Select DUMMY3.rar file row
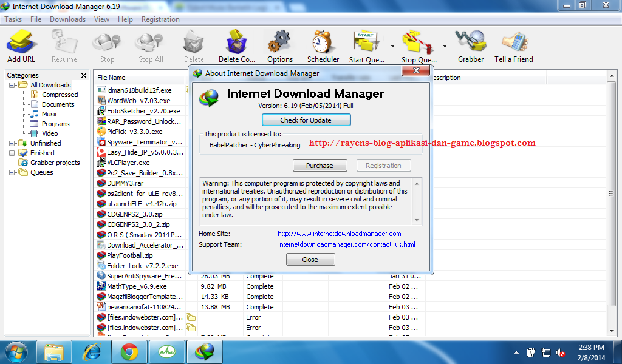The image size is (622, 364). tap(125, 183)
